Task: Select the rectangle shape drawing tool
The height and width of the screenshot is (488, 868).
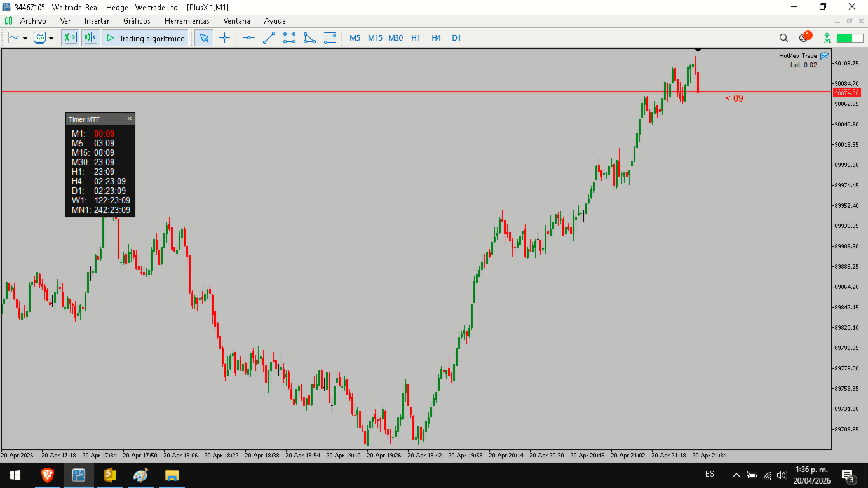Action: (289, 38)
